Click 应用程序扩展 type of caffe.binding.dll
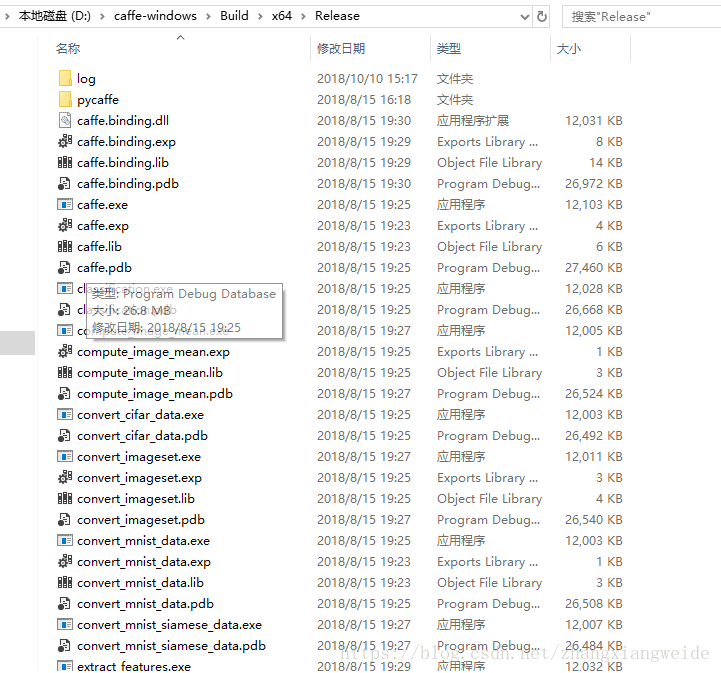Image resolution: width=721 pixels, height=673 pixels. pyautogui.click(x=473, y=120)
